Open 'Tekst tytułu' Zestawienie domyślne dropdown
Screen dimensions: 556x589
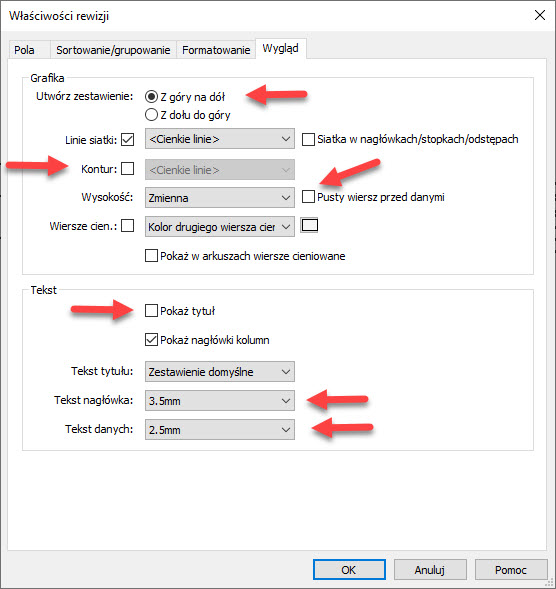220,372
